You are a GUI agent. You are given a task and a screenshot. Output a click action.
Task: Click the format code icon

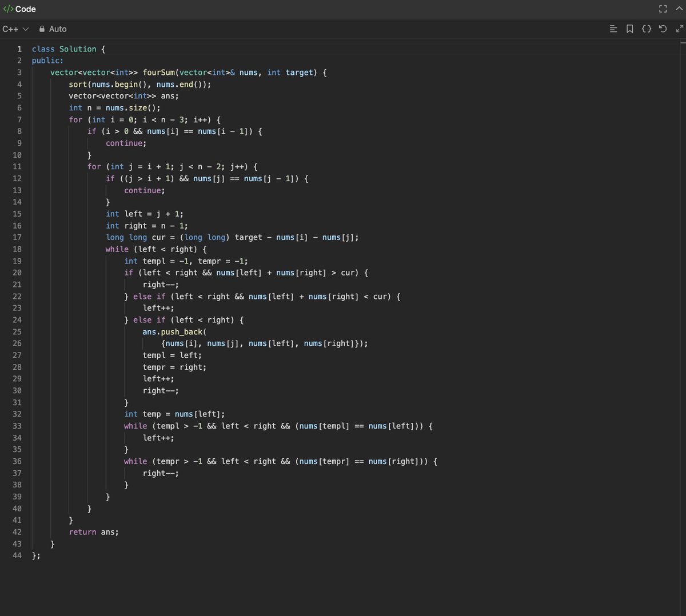613,29
